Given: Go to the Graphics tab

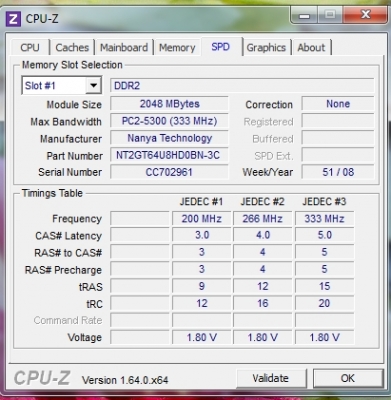Looking at the screenshot, I should click(x=266, y=47).
